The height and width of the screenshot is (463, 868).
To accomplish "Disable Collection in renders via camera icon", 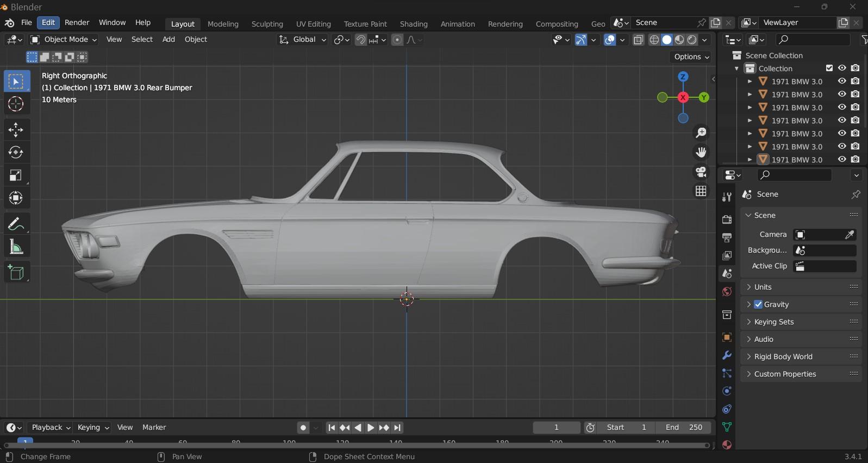I will 855,68.
